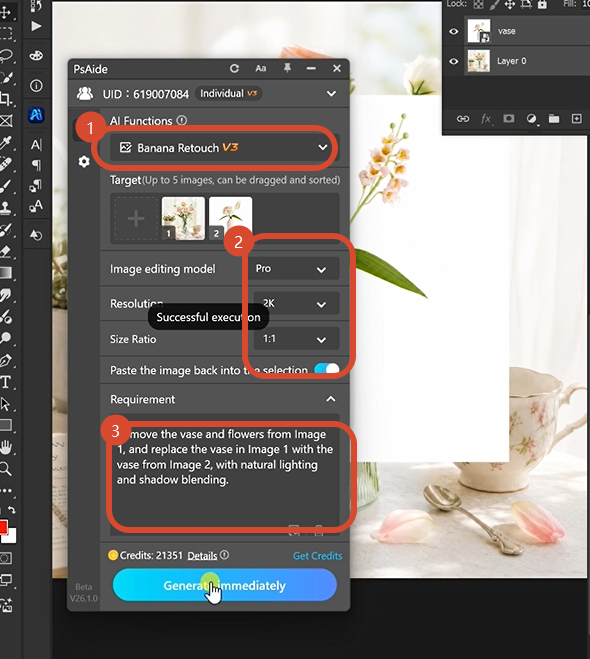Toggle lock position
Screen dimensions: 590x659
click(509, 4)
